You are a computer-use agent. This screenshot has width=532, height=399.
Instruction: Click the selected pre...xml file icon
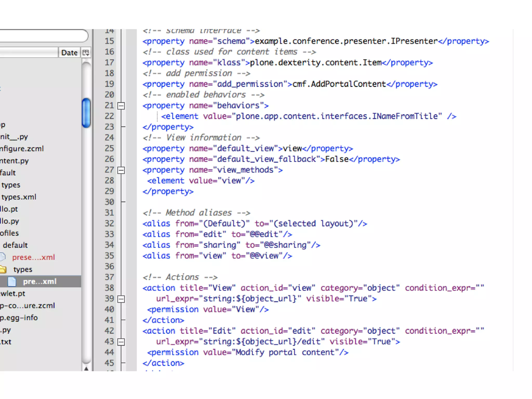[12, 281]
